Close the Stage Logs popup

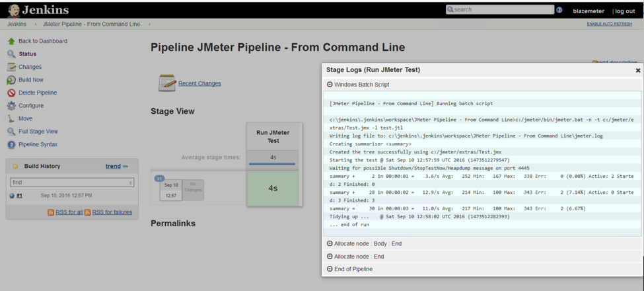pos(637,70)
